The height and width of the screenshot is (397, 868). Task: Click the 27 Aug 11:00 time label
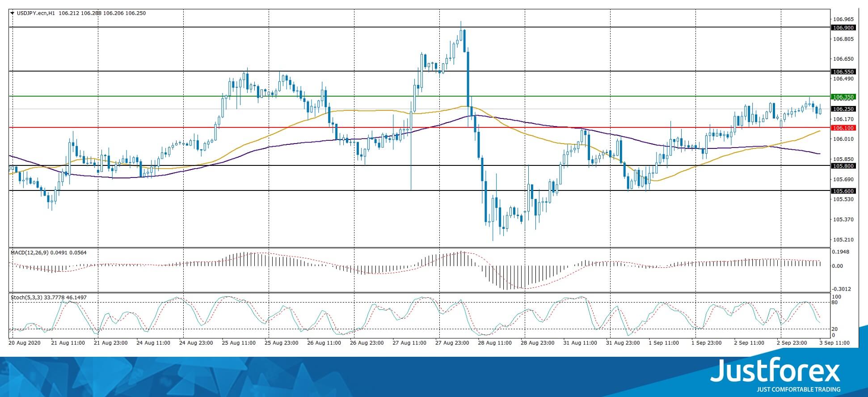click(x=409, y=343)
